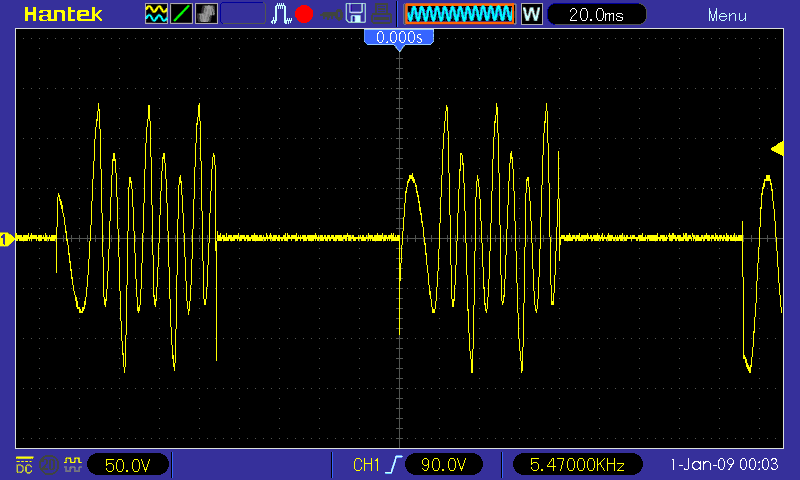Open the Menu button

tap(727, 15)
